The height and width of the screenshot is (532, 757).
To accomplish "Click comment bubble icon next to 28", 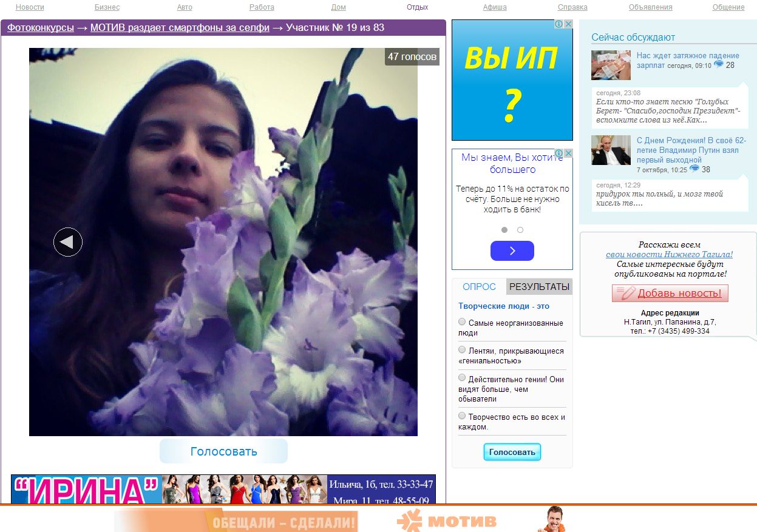I will pyautogui.click(x=719, y=65).
